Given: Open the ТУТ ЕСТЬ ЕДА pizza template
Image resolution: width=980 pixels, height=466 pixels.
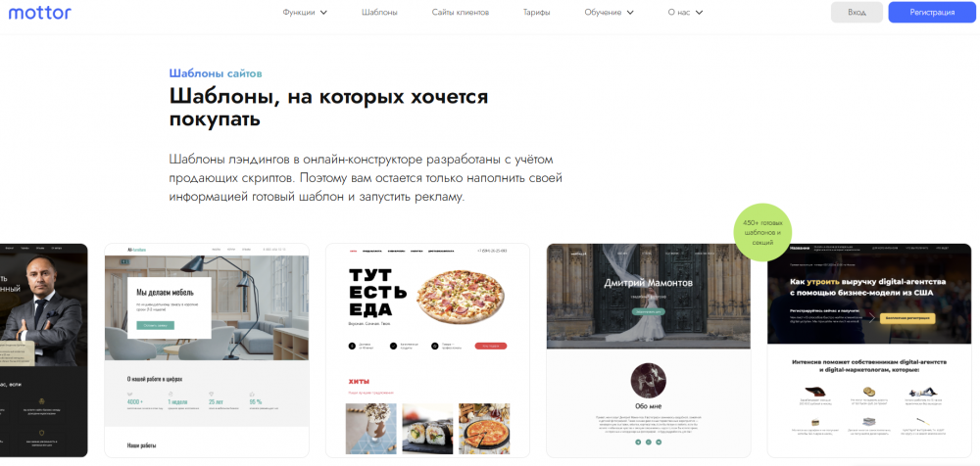Looking at the screenshot, I should tap(427, 349).
